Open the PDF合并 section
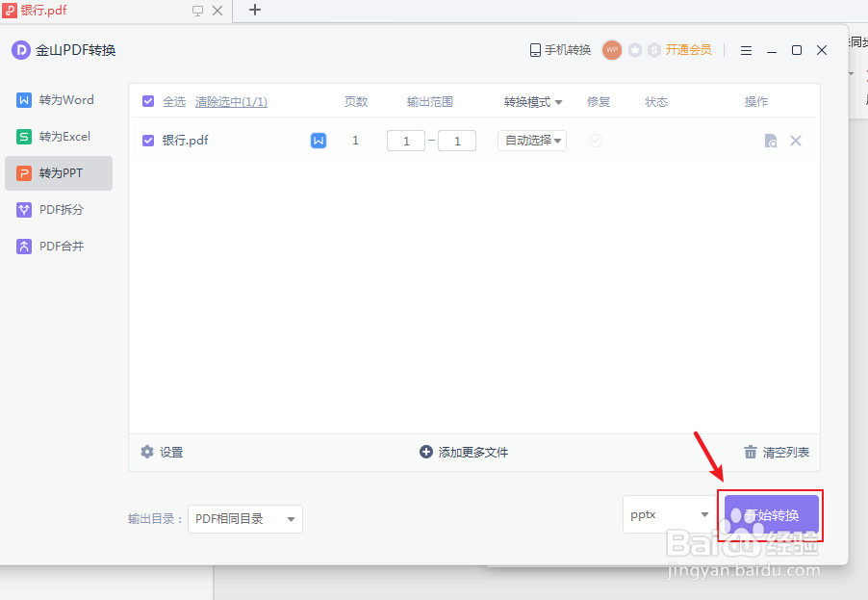Image resolution: width=868 pixels, height=600 pixels. [59, 246]
